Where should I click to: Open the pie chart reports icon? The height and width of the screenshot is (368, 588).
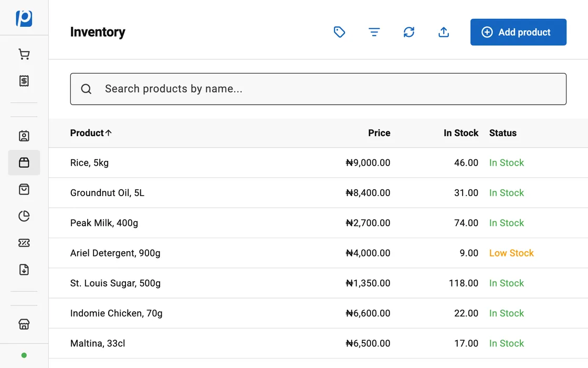[x=24, y=216]
